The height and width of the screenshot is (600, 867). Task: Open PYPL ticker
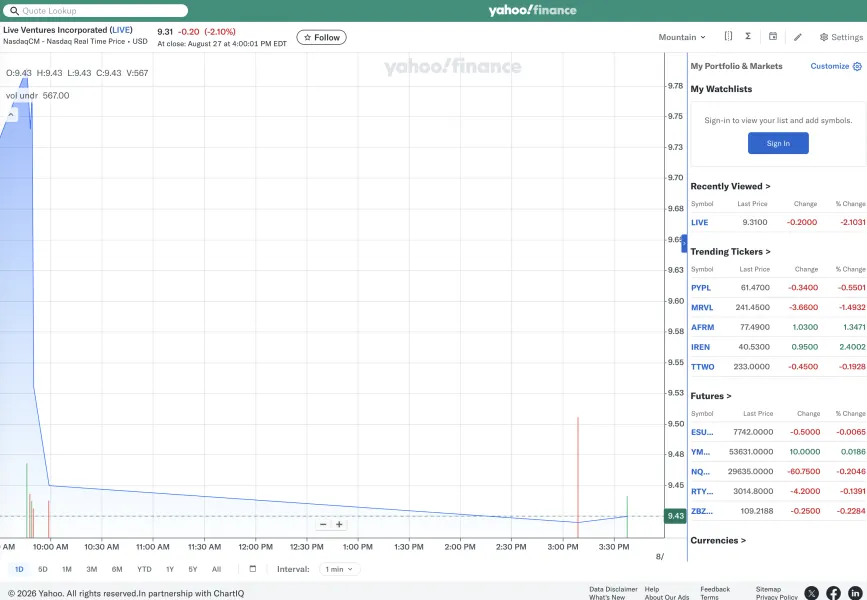701,288
